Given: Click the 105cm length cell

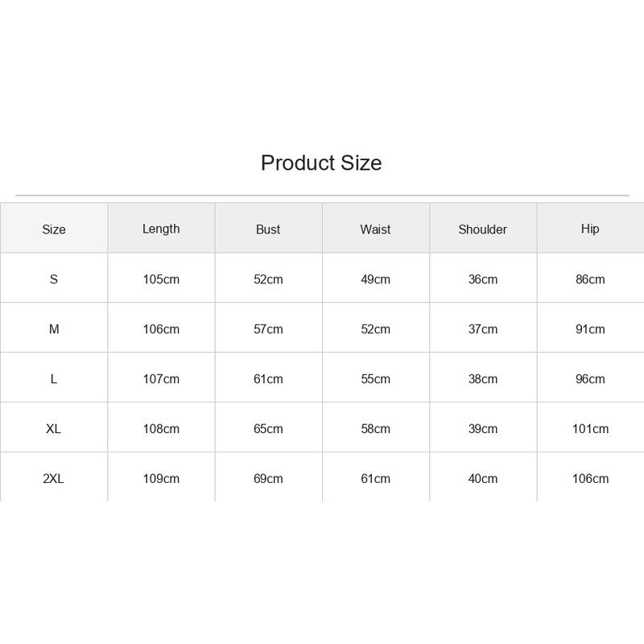Looking at the screenshot, I should click(x=161, y=279).
